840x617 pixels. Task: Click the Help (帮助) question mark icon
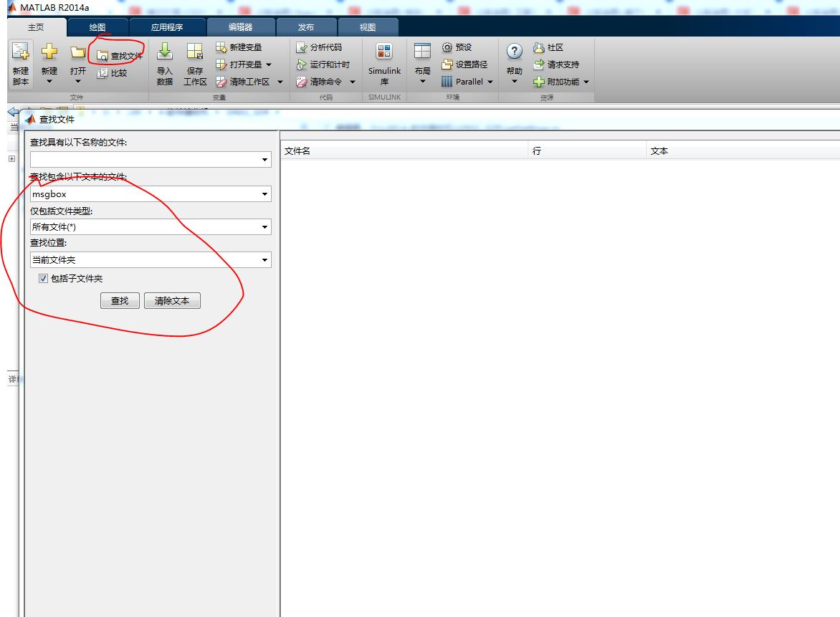tap(515, 52)
